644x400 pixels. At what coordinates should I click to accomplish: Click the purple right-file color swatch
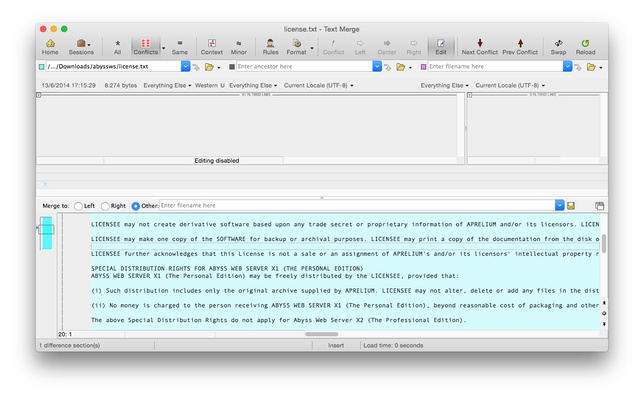[x=423, y=67]
